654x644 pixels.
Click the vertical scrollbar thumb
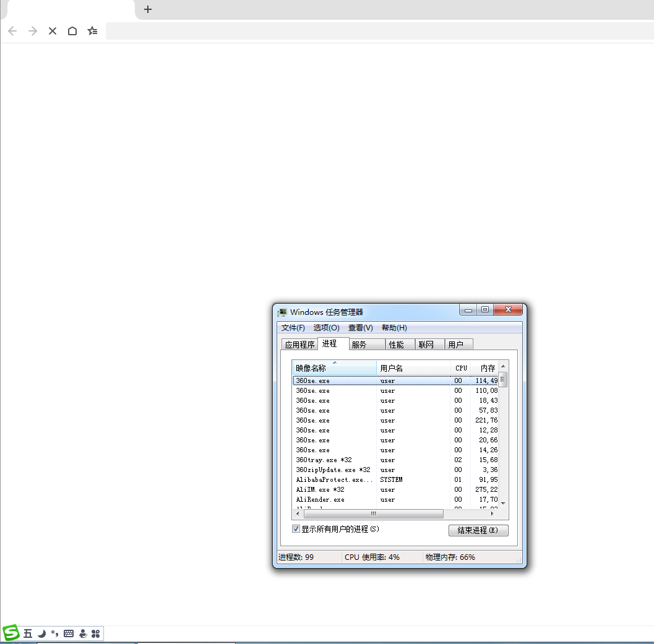[503, 380]
